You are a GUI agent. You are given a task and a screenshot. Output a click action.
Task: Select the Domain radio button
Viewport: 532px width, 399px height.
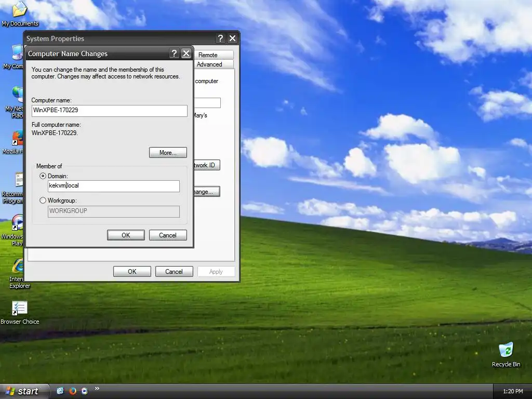point(43,176)
